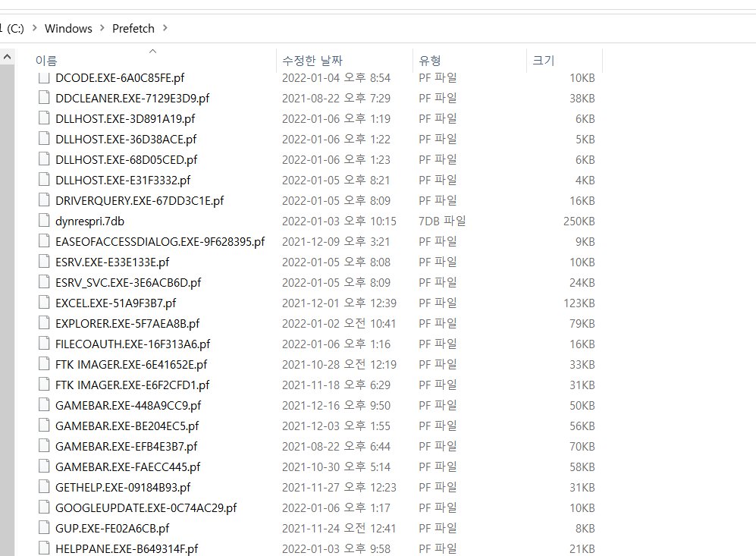Click file icon of EASEOFACCESSDIALOG.EXE-9F628395.pf
756x556 pixels.
click(x=44, y=240)
